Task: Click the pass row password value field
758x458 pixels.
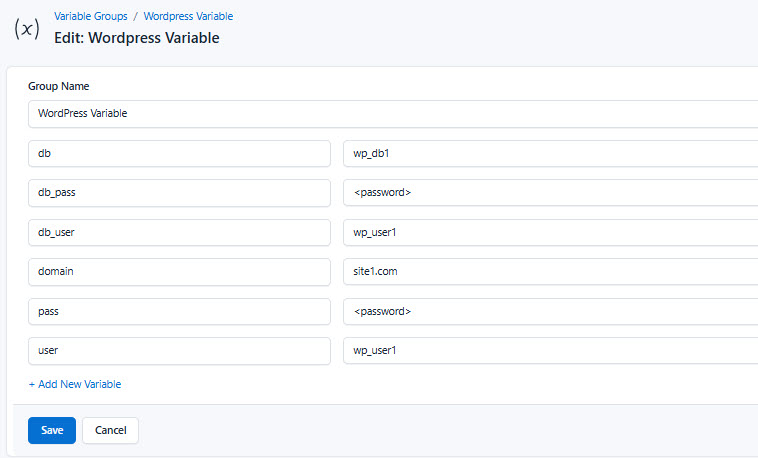Action: (551, 311)
